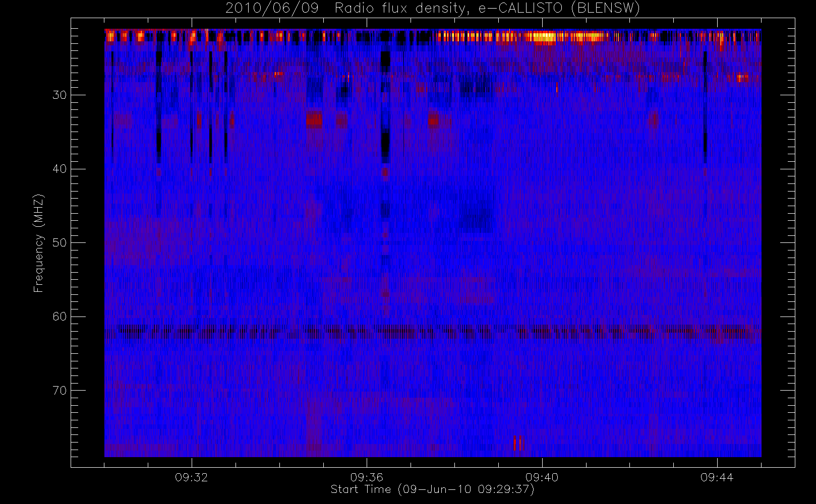This screenshot has height=504, width=816.
Task: Select the 70 MHz frequency tick label
Action: [x=60, y=390]
